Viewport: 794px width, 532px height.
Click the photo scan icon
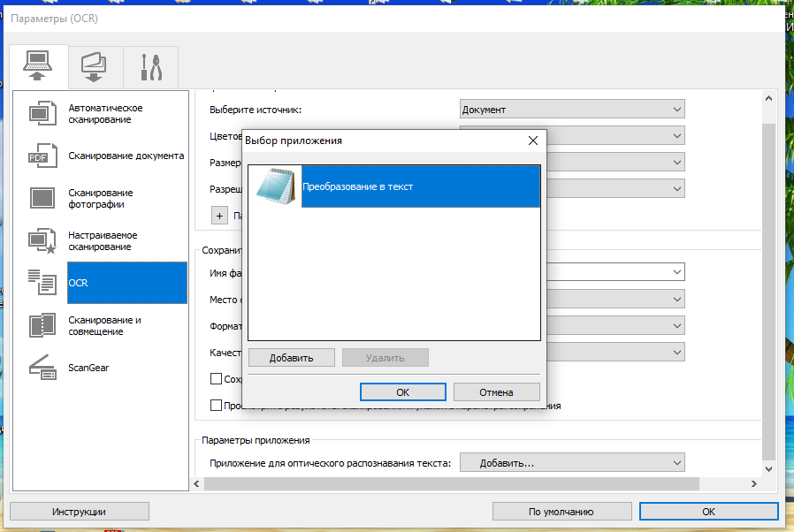42,198
